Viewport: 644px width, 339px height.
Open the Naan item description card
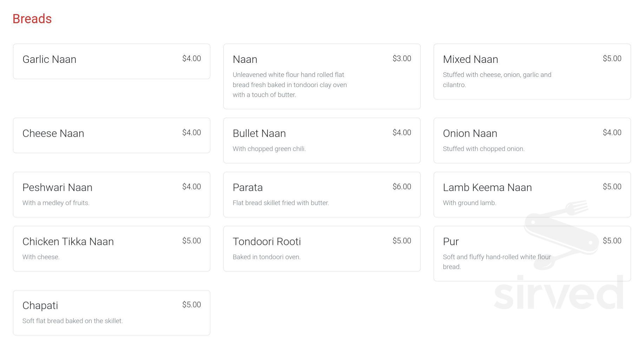click(321, 76)
